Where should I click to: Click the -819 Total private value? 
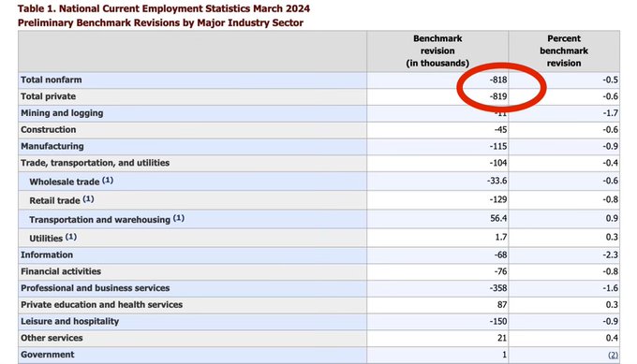498,96
